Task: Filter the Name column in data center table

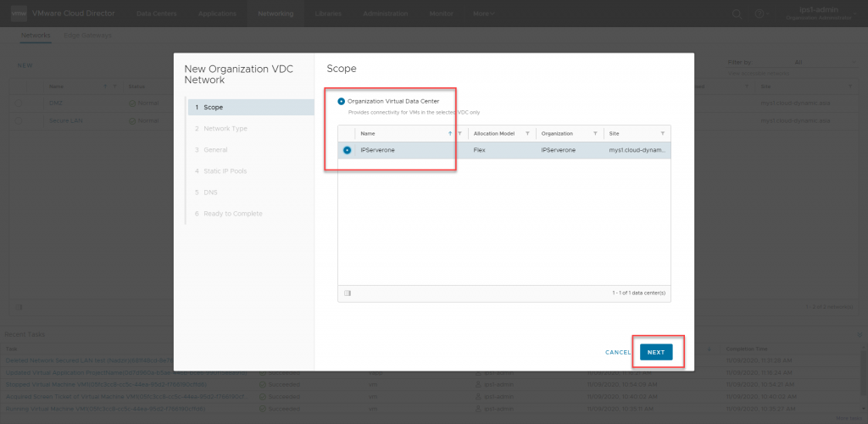Action: [459, 133]
